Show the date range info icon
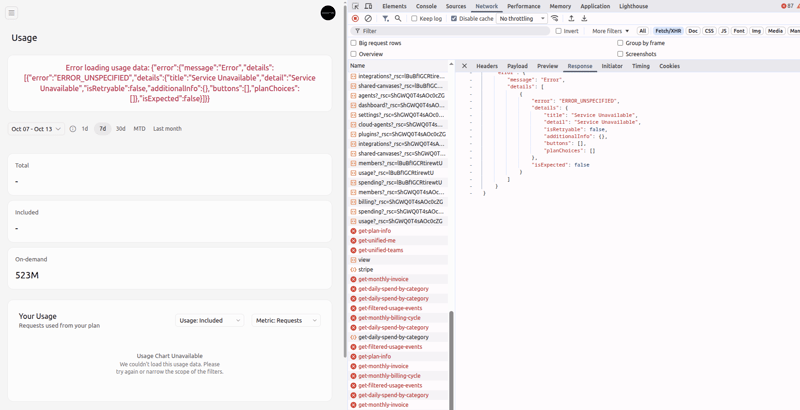Screen dimensions: 800x410 pos(72,129)
